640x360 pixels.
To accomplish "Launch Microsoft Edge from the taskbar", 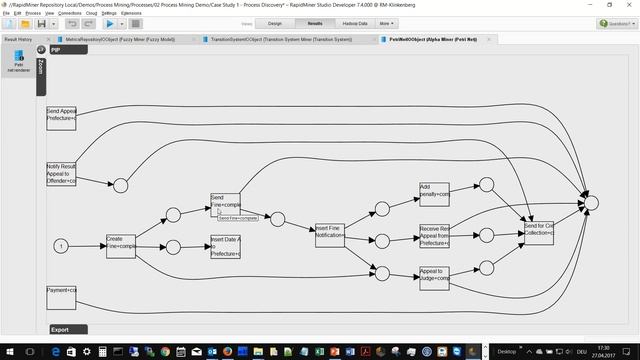I will coord(56,351).
